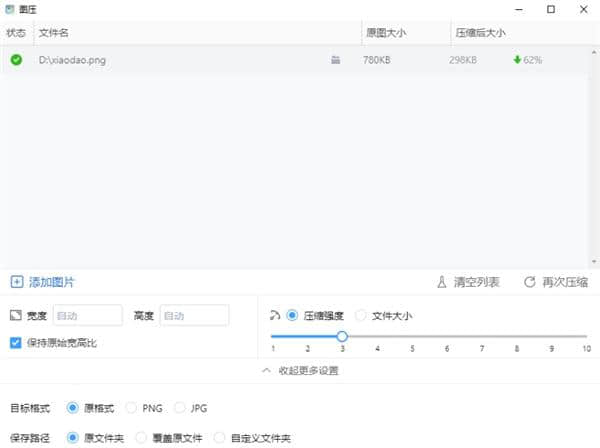Sort by 压缩后大小 column header
The image size is (600, 448).
[480, 33]
